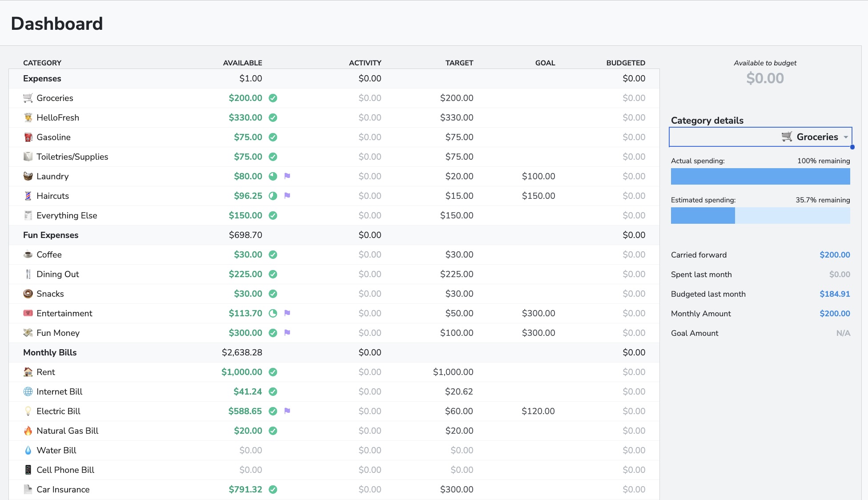Click the Haircuts partial-progress pie icon
The height and width of the screenshot is (500, 868).
(x=273, y=196)
